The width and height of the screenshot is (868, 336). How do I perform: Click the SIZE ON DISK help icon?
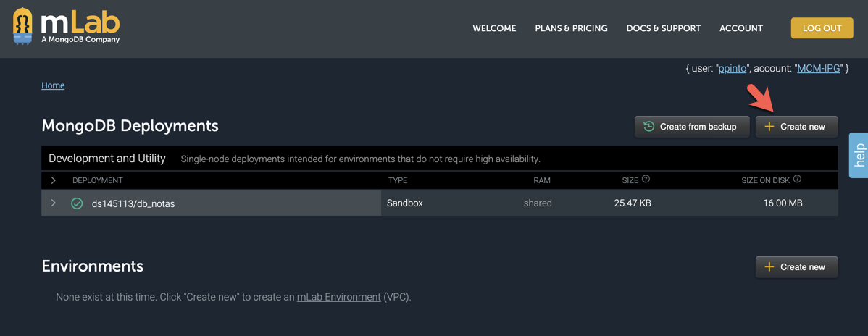tap(797, 179)
